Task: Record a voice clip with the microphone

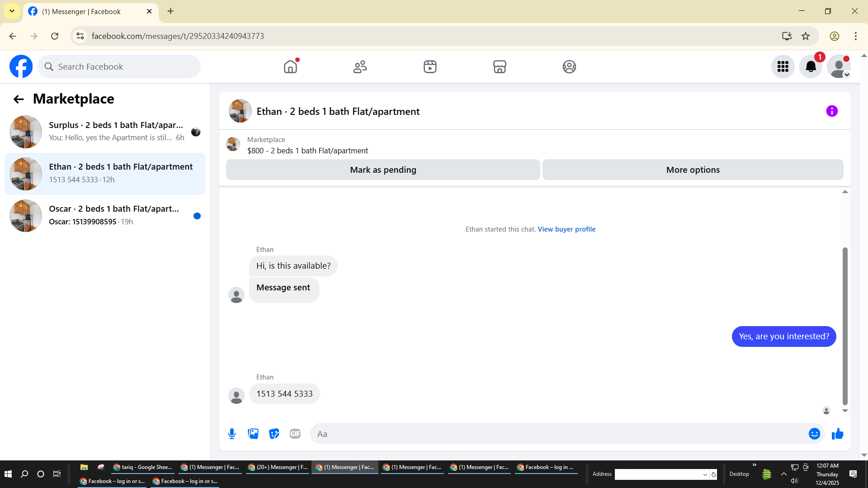Action: coord(232,434)
